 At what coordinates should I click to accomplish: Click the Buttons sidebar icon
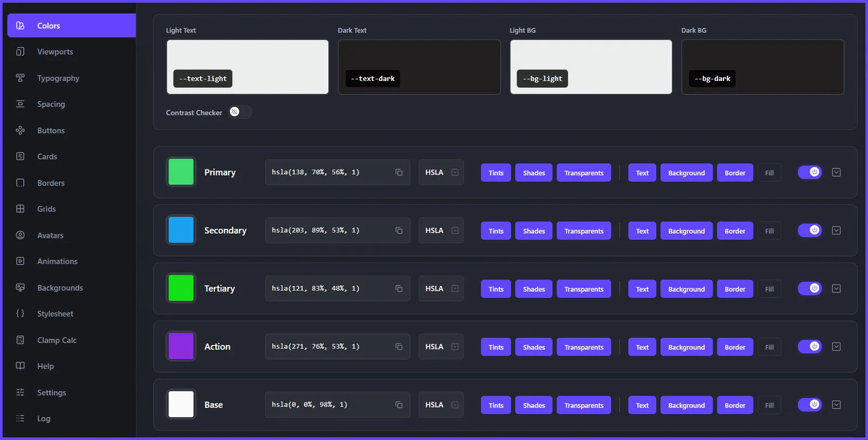20,130
